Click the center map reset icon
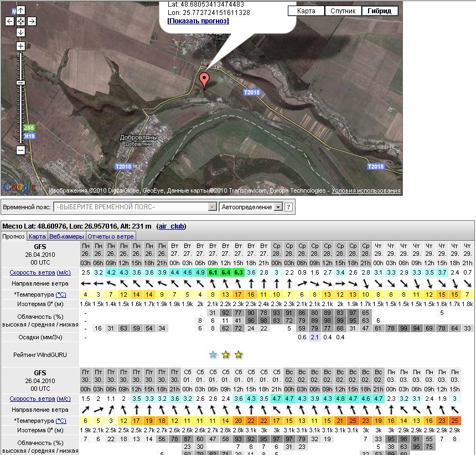 point(20,22)
